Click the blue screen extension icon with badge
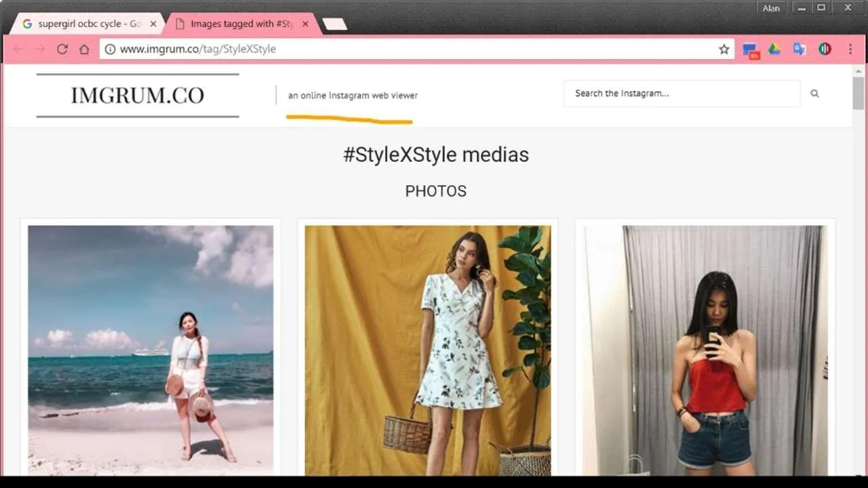The height and width of the screenshot is (488, 868). 750,49
